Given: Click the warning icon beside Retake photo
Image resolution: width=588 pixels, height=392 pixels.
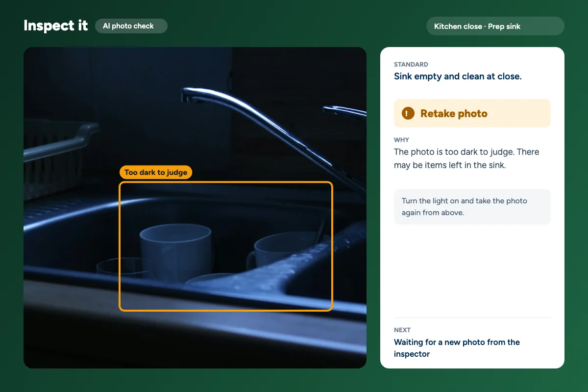Looking at the screenshot, I should point(408,113).
